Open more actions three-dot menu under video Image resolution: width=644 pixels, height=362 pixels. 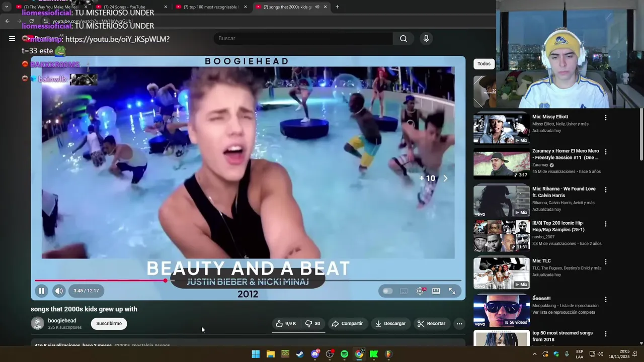pyautogui.click(x=459, y=324)
